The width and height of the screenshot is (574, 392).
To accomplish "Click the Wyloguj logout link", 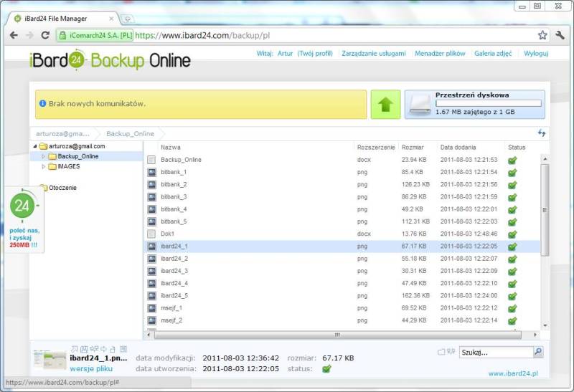I will (536, 54).
